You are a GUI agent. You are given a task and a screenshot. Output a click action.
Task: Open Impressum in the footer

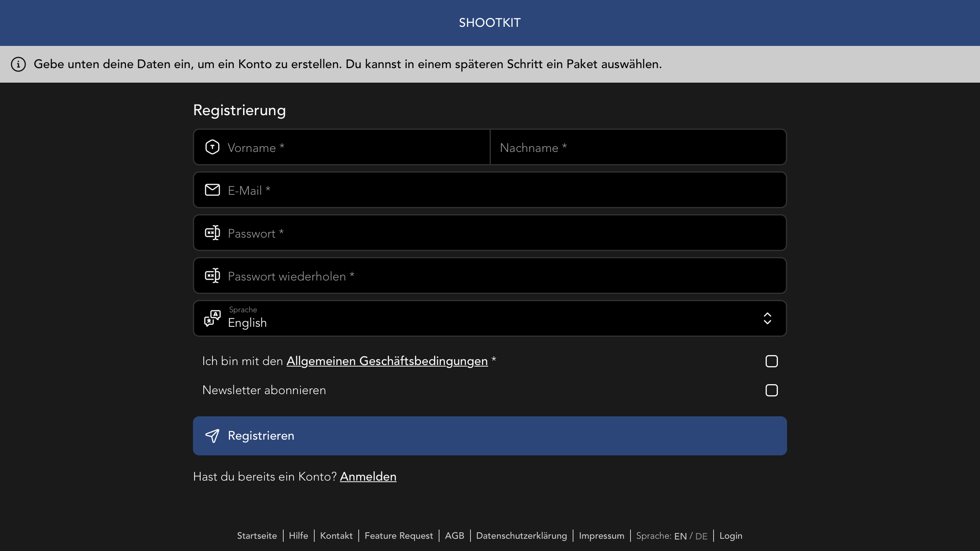[602, 536]
